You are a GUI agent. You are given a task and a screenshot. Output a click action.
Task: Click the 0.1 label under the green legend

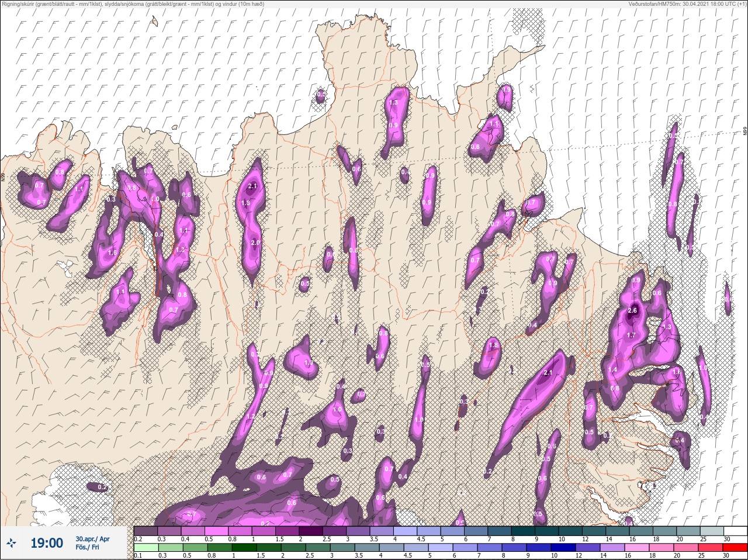pos(138,555)
